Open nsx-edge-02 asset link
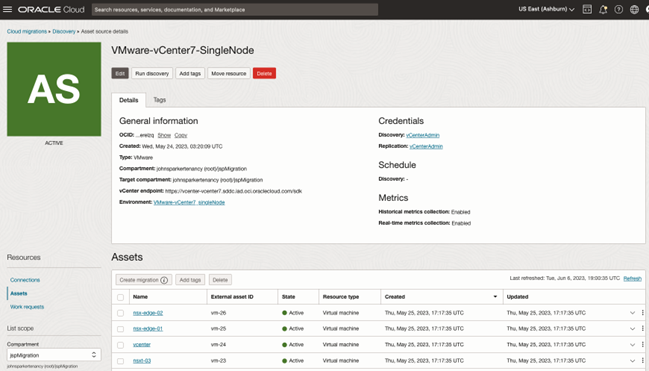Image resolution: width=649 pixels, height=371 pixels. tap(148, 313)
